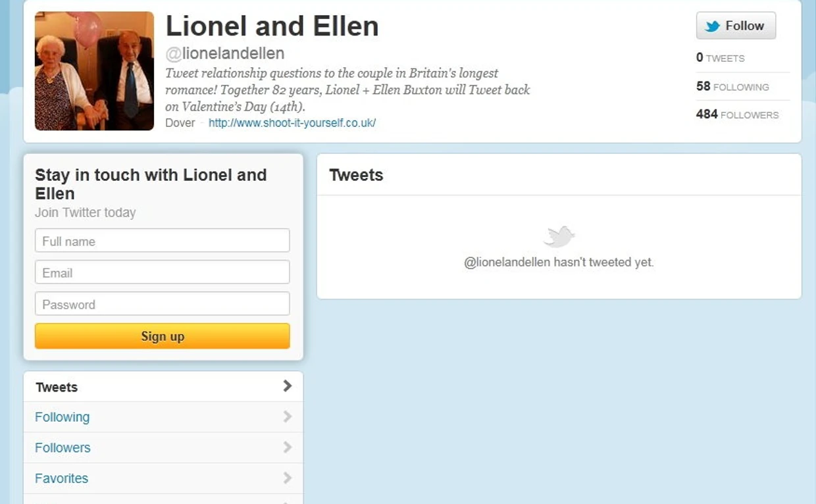
Task: Focus the Password input field
Action: 162,304
